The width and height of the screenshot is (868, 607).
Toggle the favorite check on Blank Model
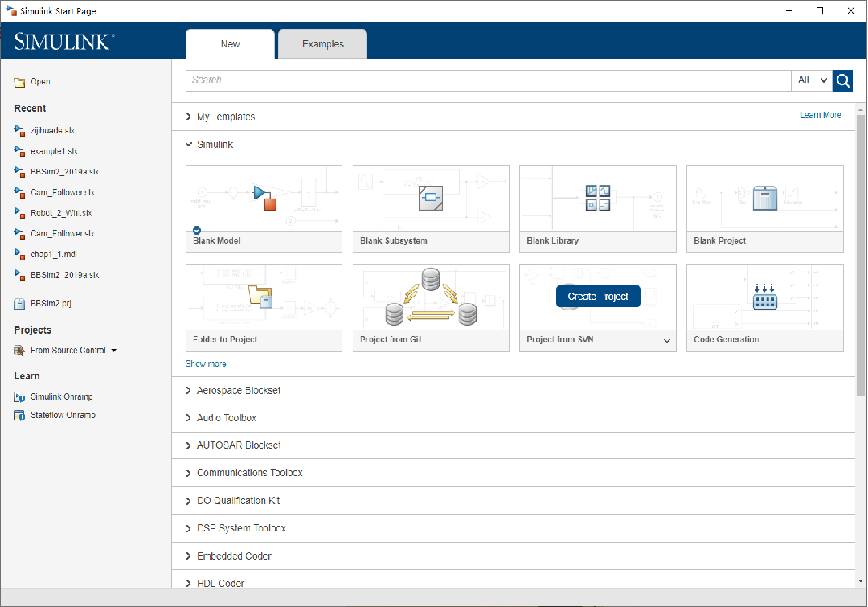point(197,231)
